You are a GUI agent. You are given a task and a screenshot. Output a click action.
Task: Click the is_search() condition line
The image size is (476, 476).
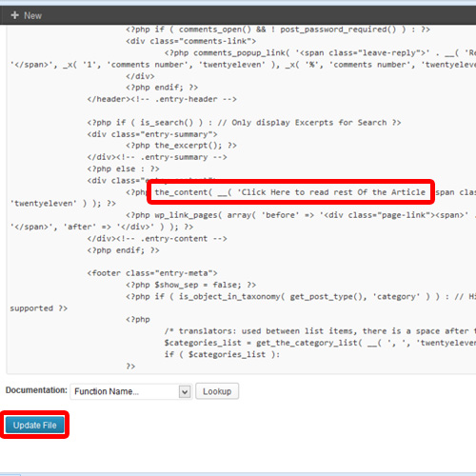(x=244, y=123)
